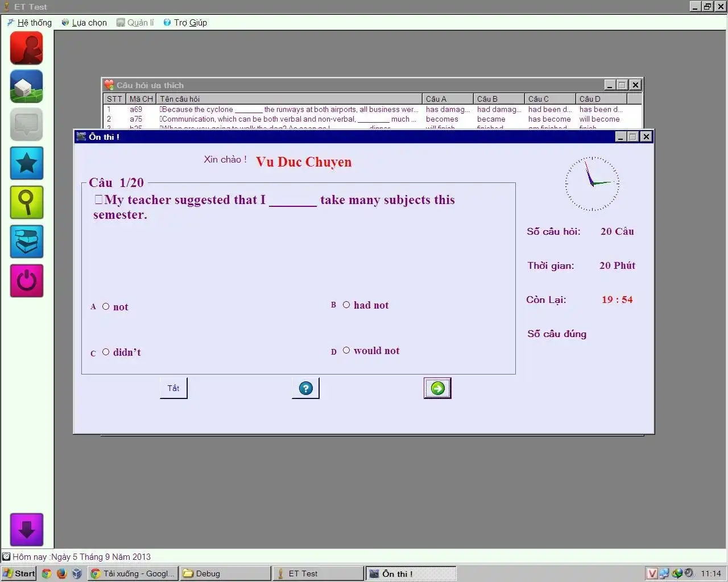Click the analog clock in exam window
The height and width of the screenshot is (582, 728).
pyautogui.click(x=592, y=184)
